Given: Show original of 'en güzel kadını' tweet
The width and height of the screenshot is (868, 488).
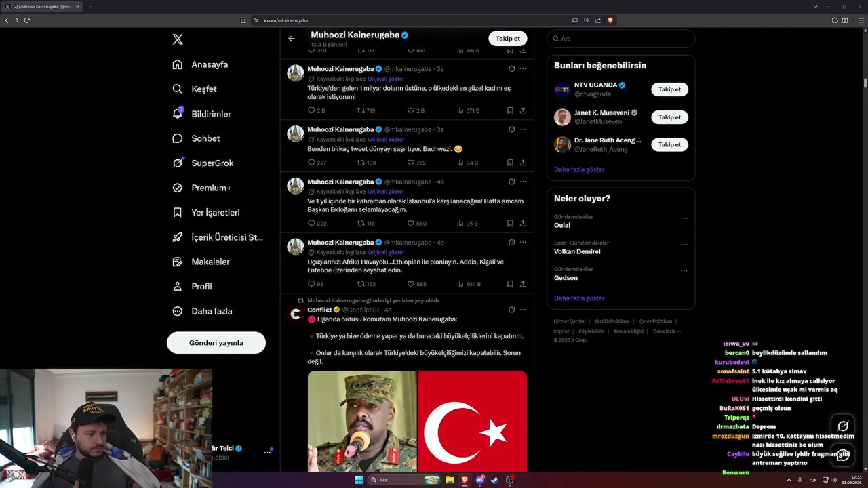Looking at the screenshot, I should coord(386,79).
